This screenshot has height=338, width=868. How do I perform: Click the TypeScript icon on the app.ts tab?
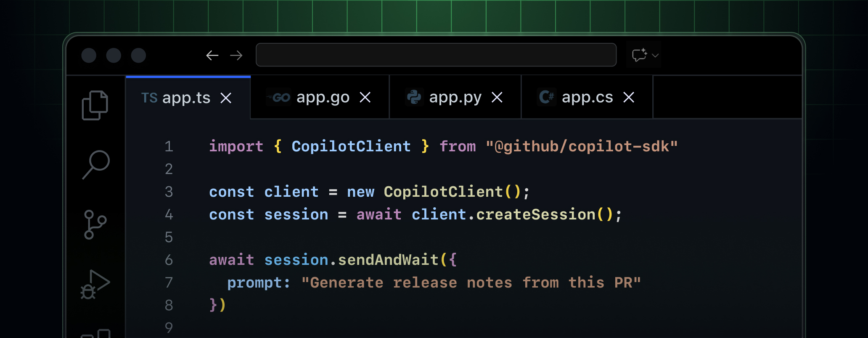(x=150, y=97)
